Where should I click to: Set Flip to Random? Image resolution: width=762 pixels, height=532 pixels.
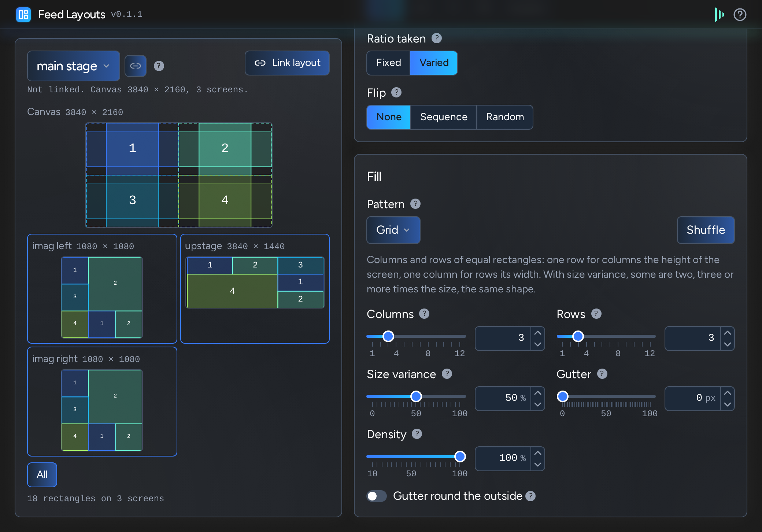point(505,117)
